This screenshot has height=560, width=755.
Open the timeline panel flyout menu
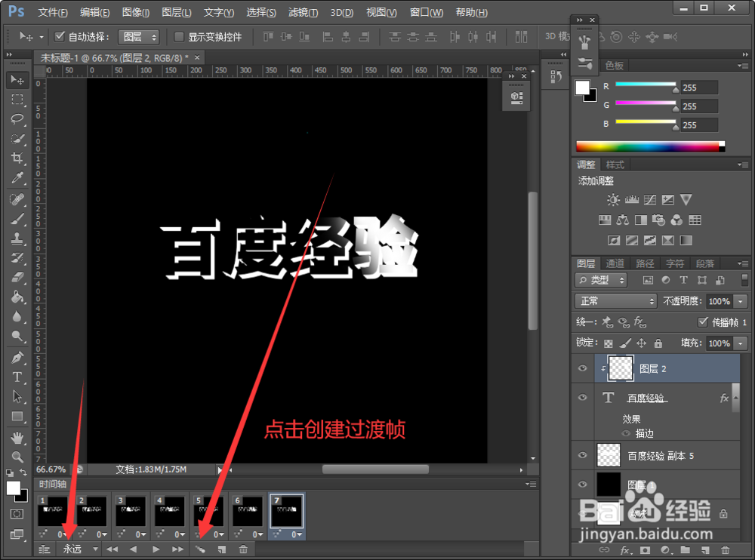531,484
